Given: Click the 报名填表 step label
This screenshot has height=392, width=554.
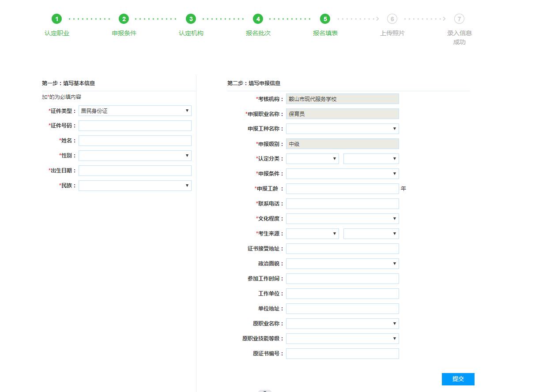Looking at the screenshot, I should pos(325,33).
